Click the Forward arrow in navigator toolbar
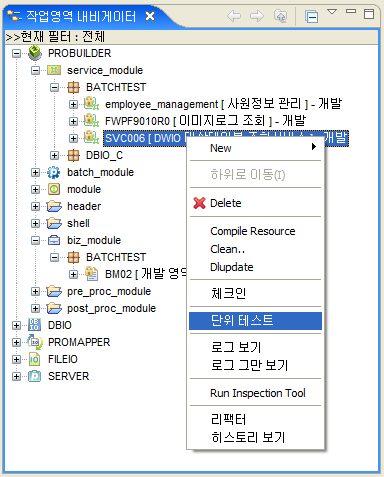Screen dimensions: 384x477 pyautogui.click(x=257, y=16)
